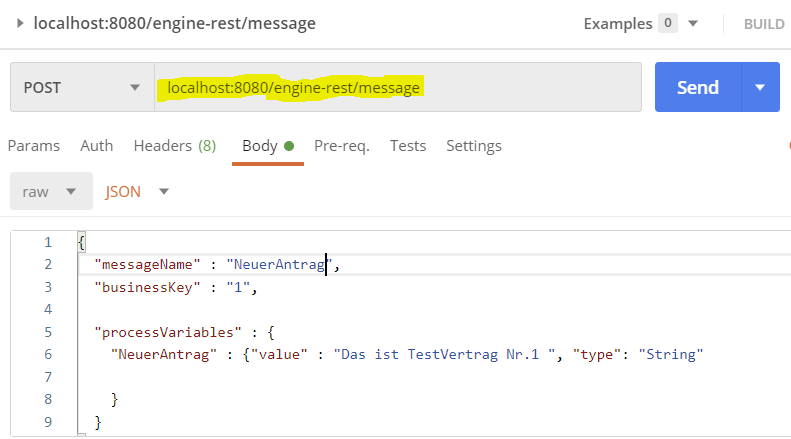The height and width of the screenshot is (439, 791).
Task: Click the opening brace on line 1
Action: [x=82, y=242]
